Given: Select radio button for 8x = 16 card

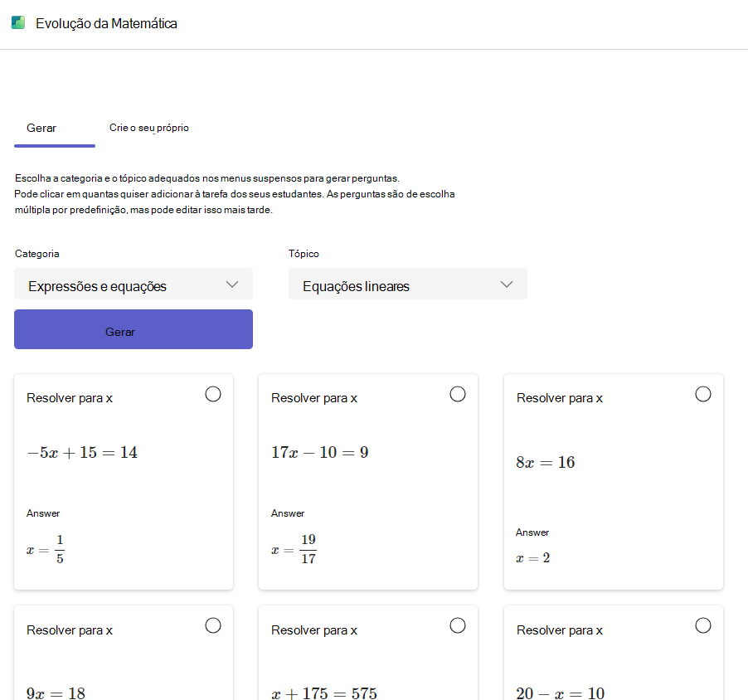Looking at the screenshot, I should click(702, 394).
